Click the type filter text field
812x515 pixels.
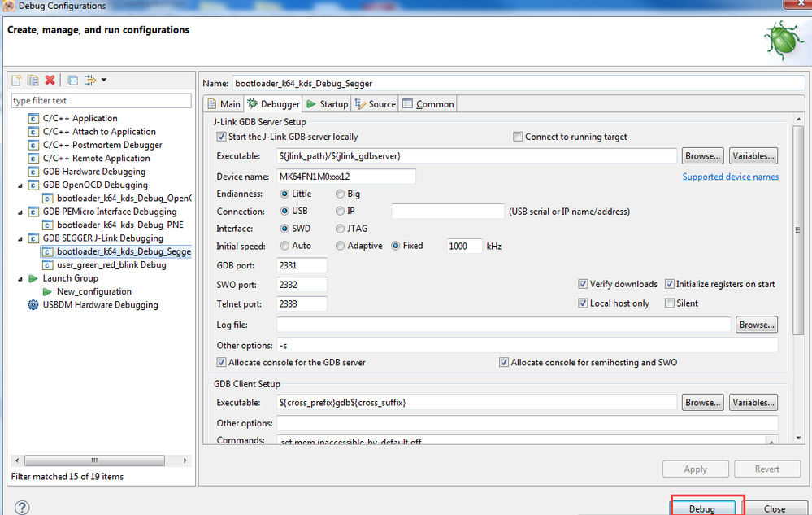click(x=101, y=101)
